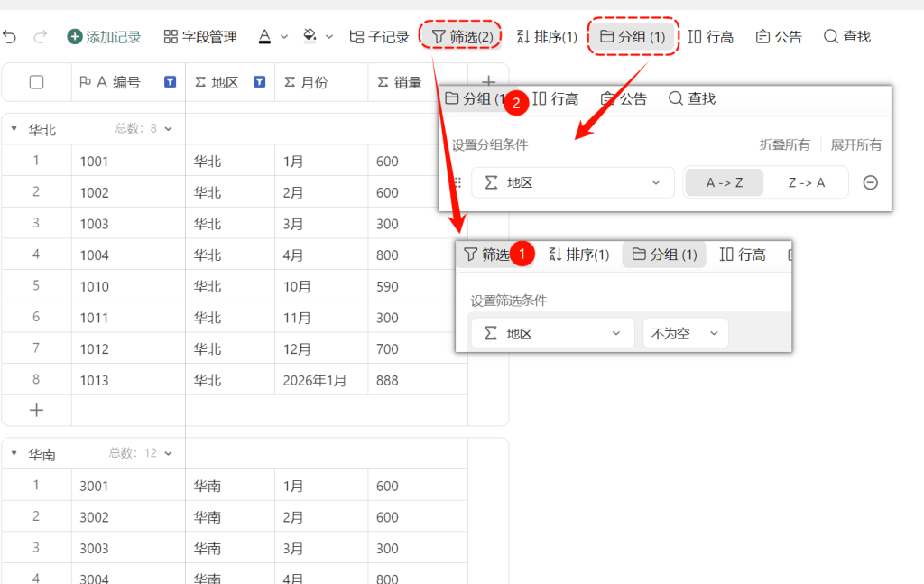Select 12月 month cell
Viewport: 924px width, 584px height.
321,349
